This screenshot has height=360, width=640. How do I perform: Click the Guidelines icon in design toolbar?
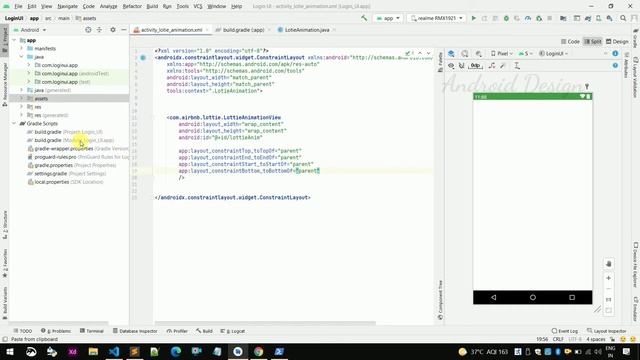(x=517, y=66)
